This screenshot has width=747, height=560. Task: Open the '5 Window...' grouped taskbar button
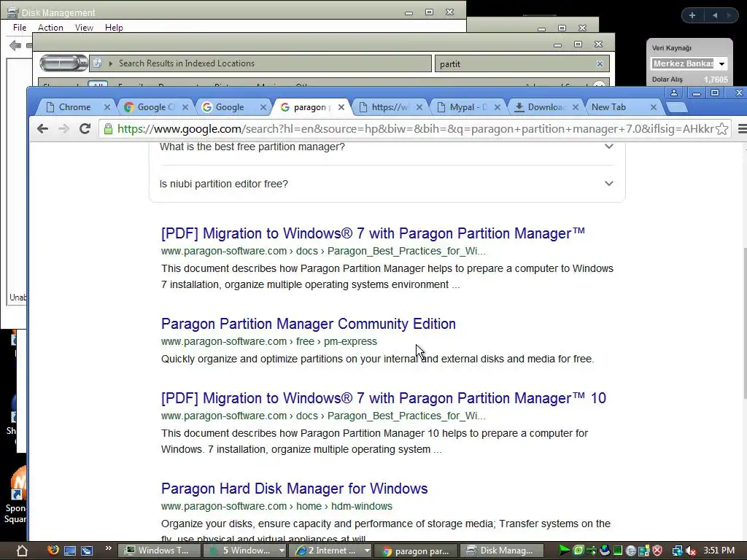(x=244, y=551)
